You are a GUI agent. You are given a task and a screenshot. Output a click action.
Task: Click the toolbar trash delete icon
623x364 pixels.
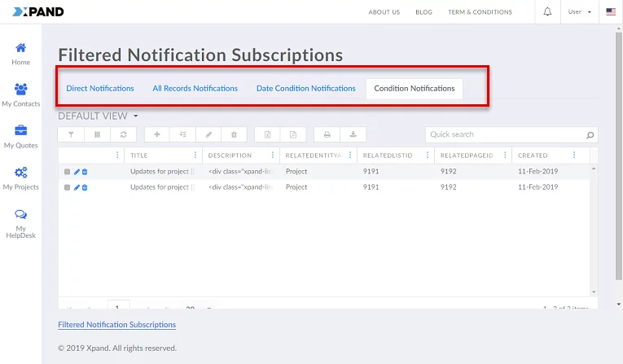click(234, 134)
